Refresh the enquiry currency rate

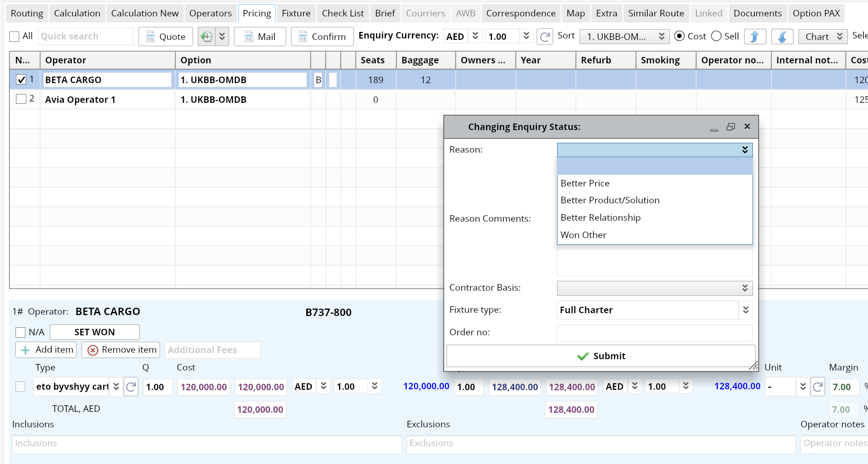(544, 37)
